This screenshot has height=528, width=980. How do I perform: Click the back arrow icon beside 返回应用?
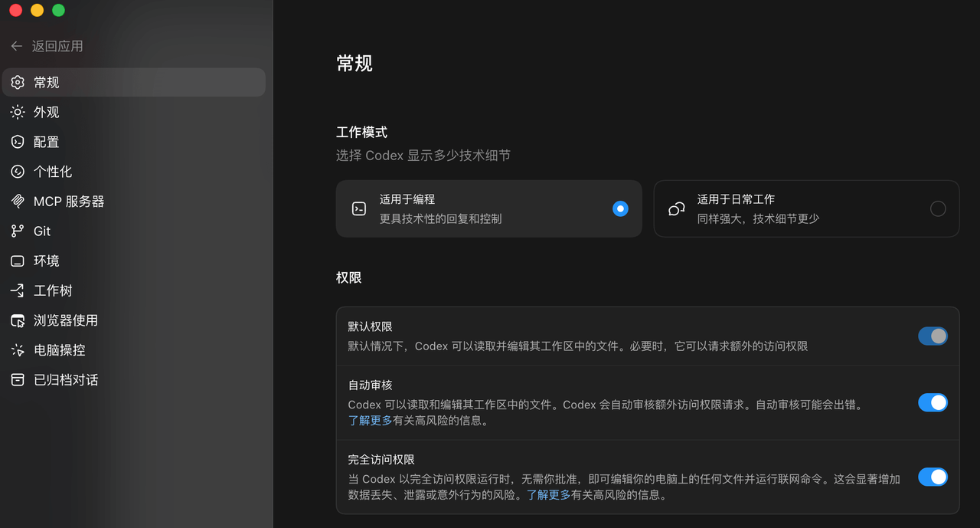[x=17, y=46]
